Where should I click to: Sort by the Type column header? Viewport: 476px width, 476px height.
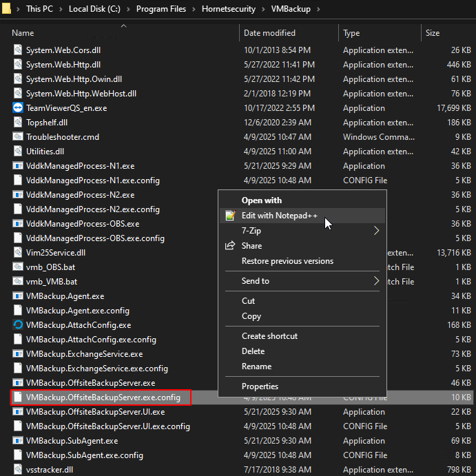point(351,33)
